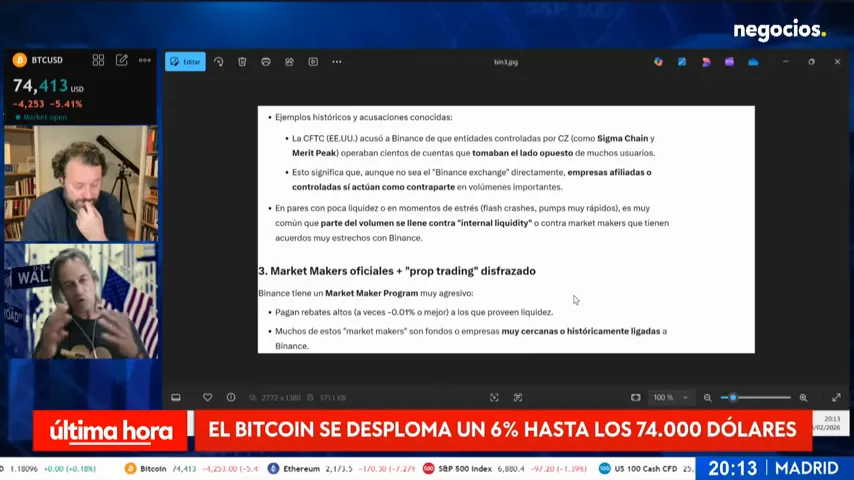Click the Editar button in Photos
Screen dimensions: 854x480
(185, 62)
